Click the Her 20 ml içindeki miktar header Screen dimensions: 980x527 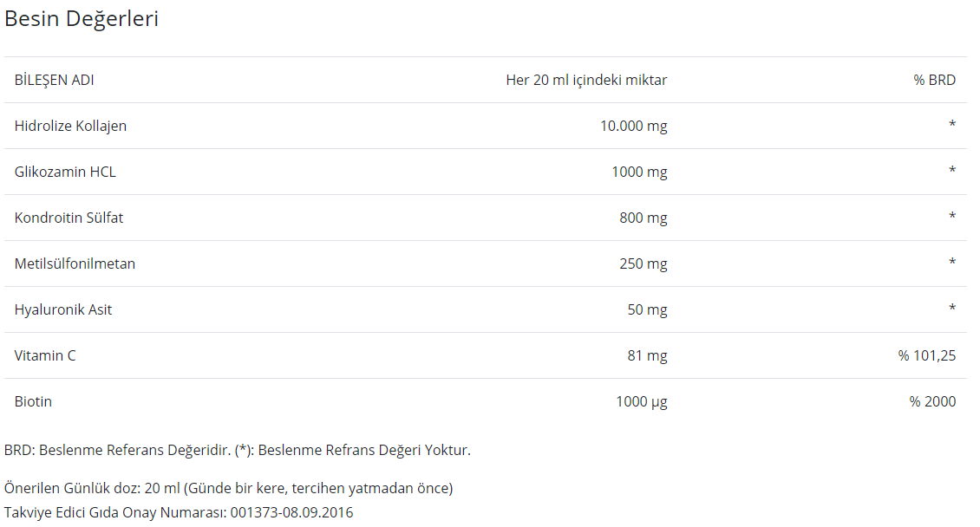point(586,80)
